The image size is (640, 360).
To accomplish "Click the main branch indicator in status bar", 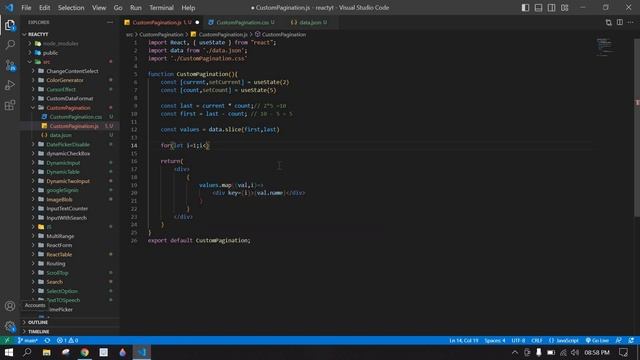I will pyautogui.click(x=28, y=340).
